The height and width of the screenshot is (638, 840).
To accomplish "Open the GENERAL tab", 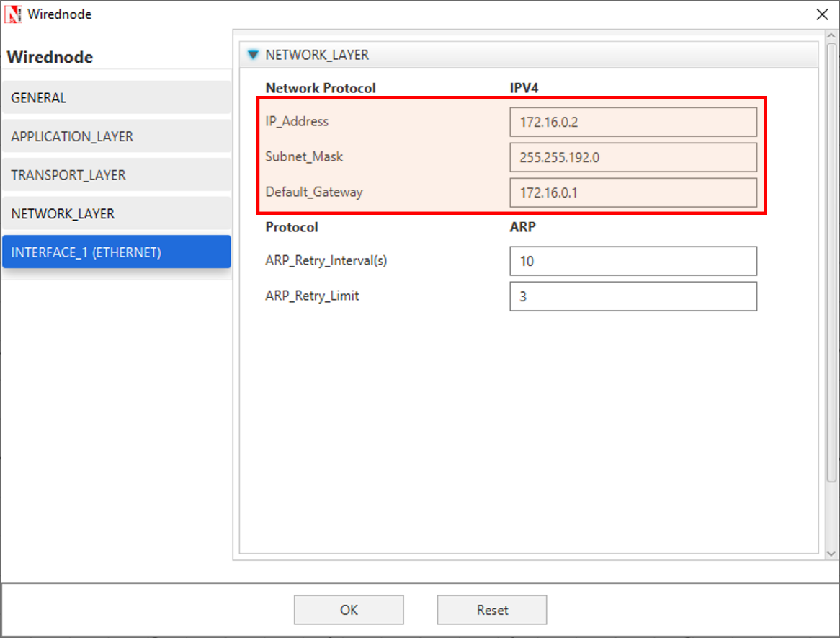I will pos(116,98).
